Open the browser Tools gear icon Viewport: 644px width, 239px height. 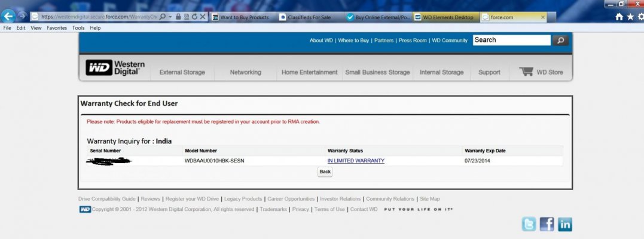tap(641, 17)
